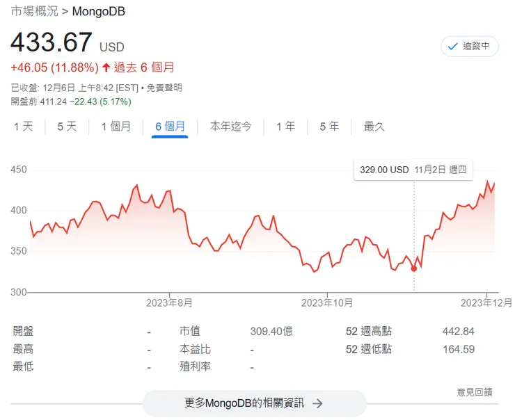
Task: Select the 6 個月 tab
Action: point(170,127)
